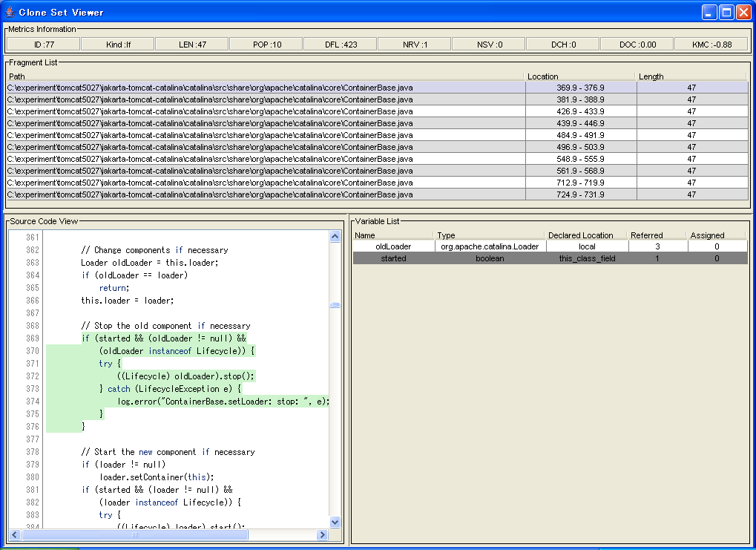Minimize the Clone Set Viewer window
The width and height of the screenshot is (756, 550).
[x=710, y=12]
